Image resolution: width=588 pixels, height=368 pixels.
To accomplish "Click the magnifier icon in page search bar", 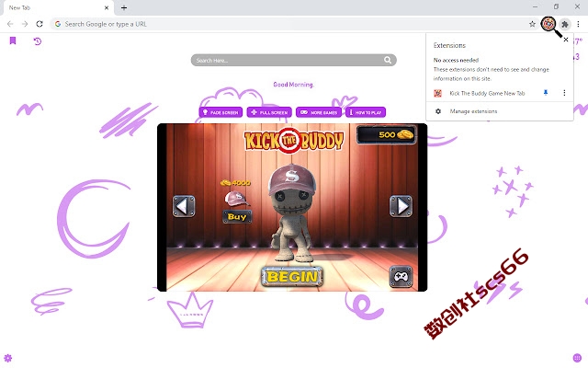I will click(x=388, y=60).
